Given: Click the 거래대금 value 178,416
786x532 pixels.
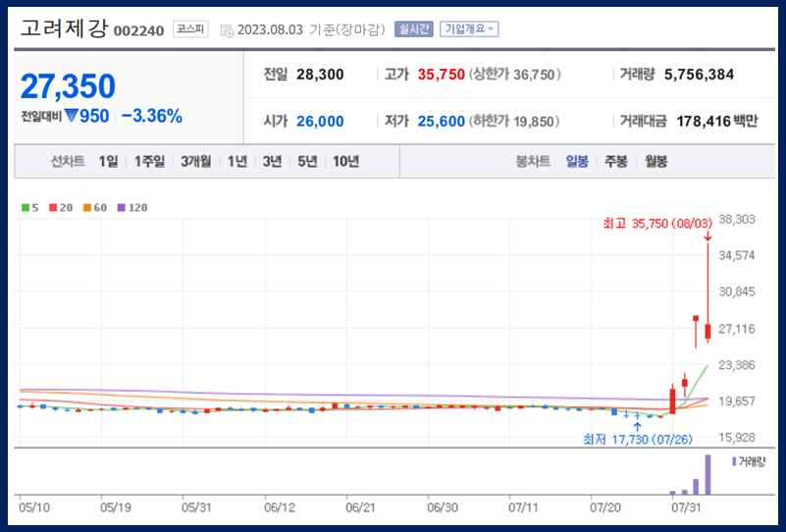Looking at the screenshot, I should pyautogui.click(x=704, y=122).
